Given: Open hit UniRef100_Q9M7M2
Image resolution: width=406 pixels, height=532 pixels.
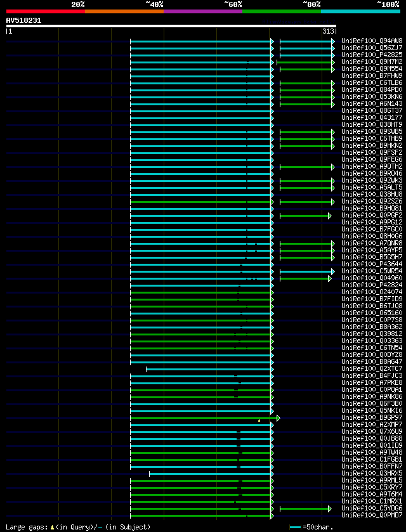Looking at the screenshot, I should (372, 62).
